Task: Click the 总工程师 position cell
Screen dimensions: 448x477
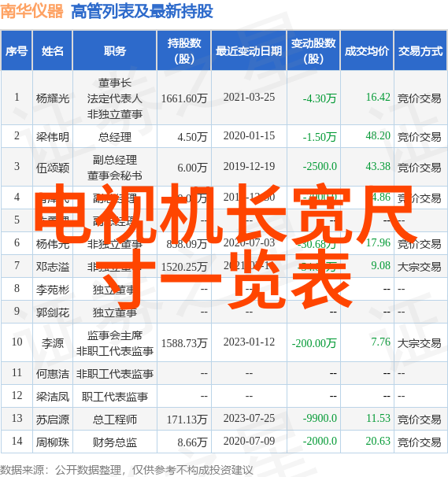Action: point(115,420)
